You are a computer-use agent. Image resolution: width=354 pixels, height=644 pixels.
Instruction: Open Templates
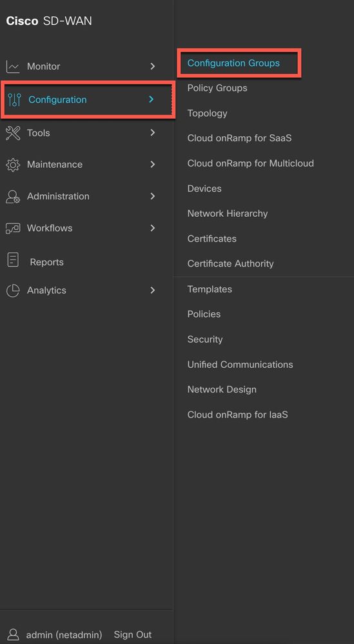210,290
